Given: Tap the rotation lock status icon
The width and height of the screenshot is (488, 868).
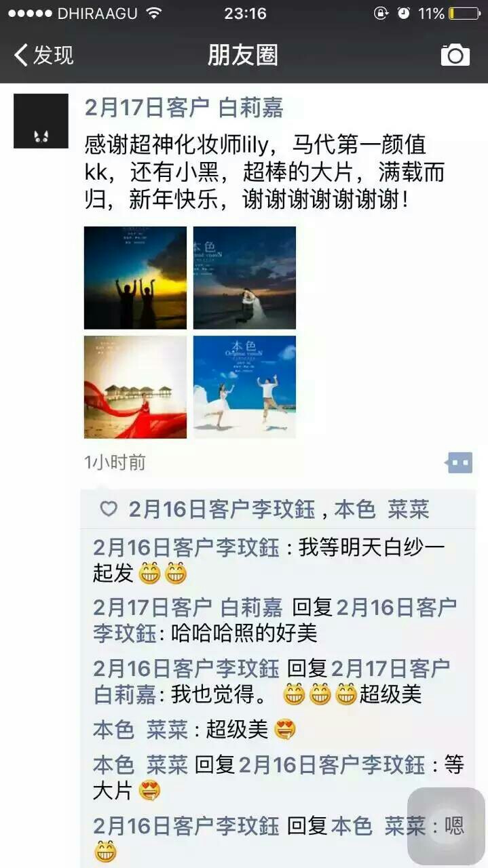Looking at the screenshot, I should coord(381,13).
